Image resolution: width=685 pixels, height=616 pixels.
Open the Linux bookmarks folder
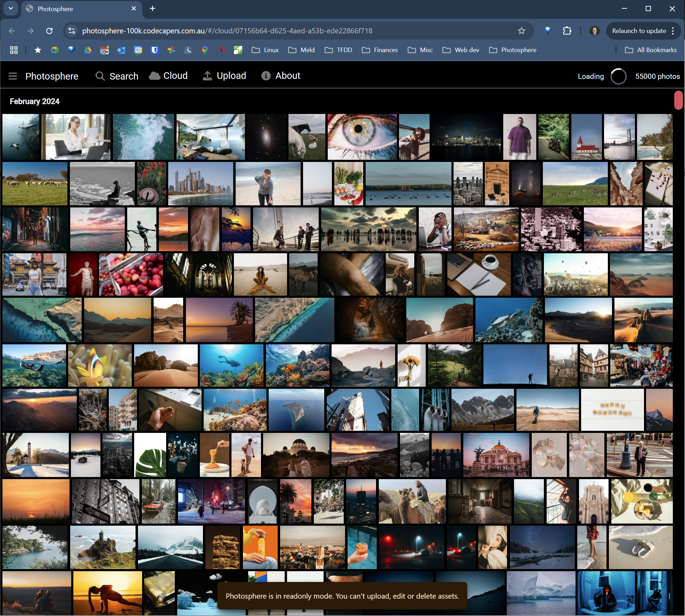tap(265, 50)
